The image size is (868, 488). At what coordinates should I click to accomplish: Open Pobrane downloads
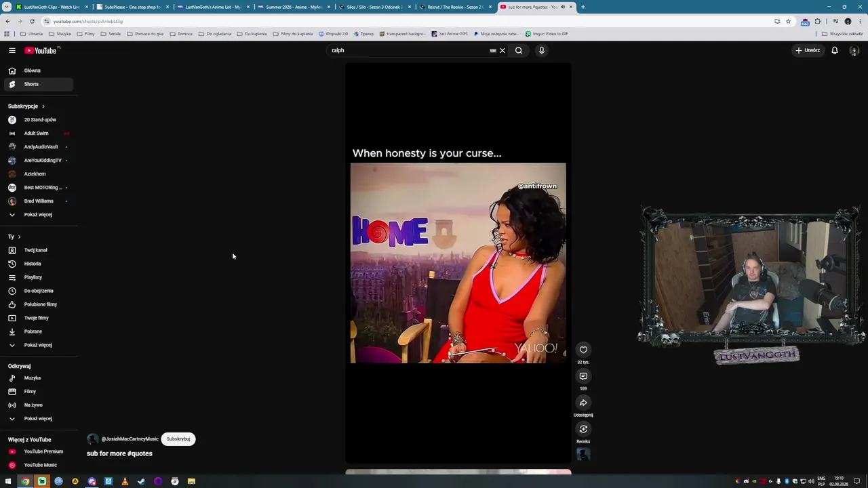tap(37, 331)
